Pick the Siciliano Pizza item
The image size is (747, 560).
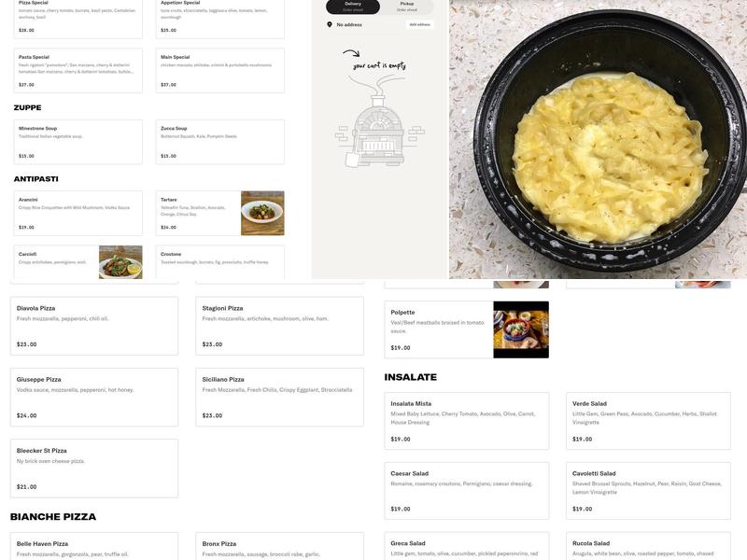point(279,398)
